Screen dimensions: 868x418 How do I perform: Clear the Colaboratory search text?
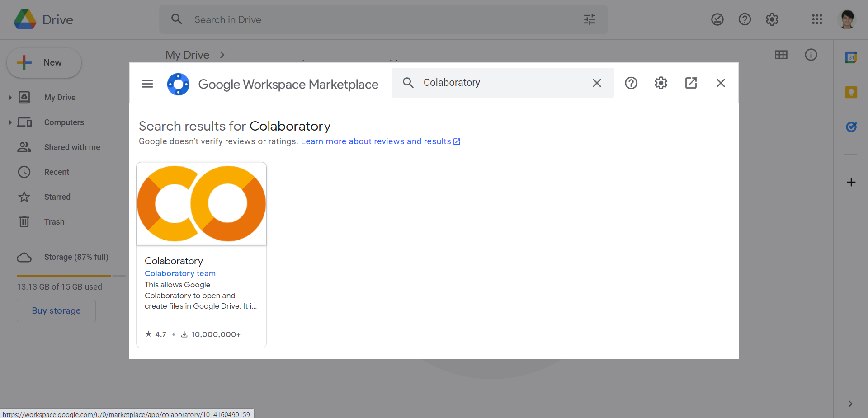pyautogui.click(x=597, y=83)
